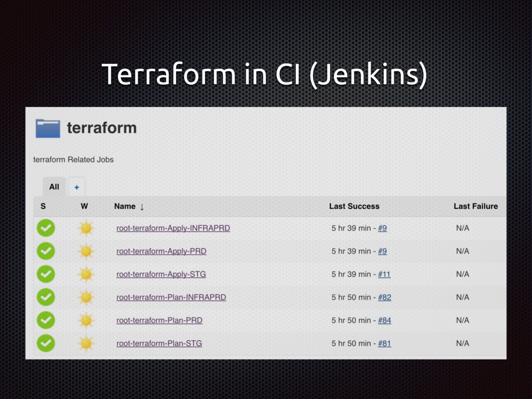Open build #81 link
Image resolution: width=532 pixels, height=399 pixels.
coord(384,343)
